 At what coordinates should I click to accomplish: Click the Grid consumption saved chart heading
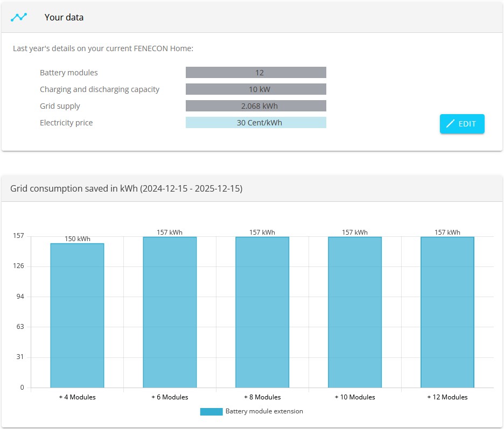(x=126, y=189)
